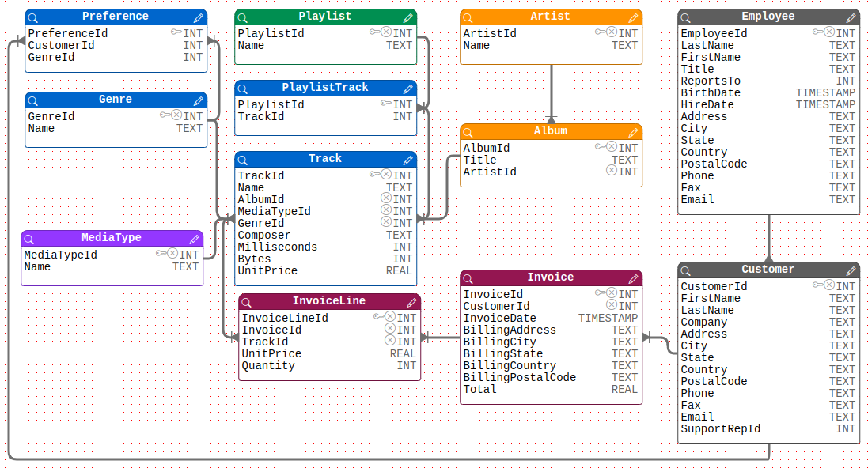Open search on the Track table

(x=244, y=159)
